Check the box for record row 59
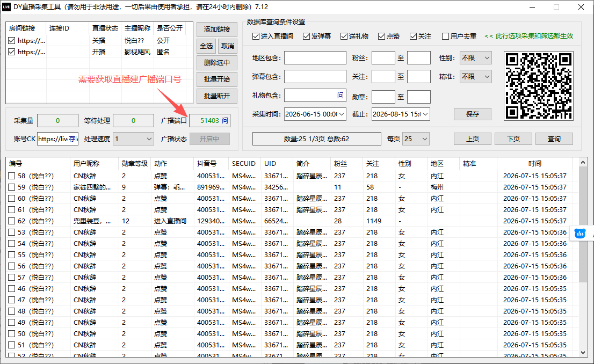 [12, 187]
